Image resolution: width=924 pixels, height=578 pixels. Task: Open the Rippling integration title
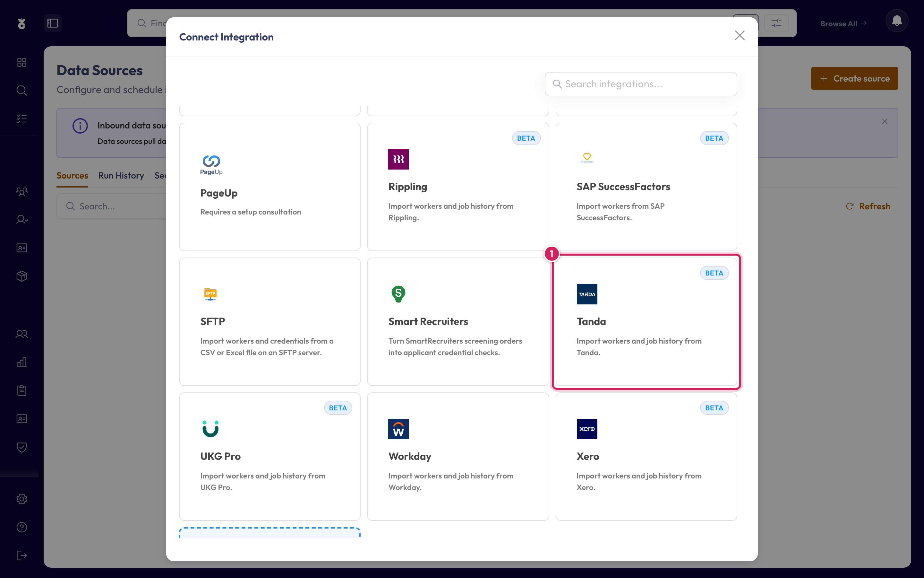tap(407, 187)
